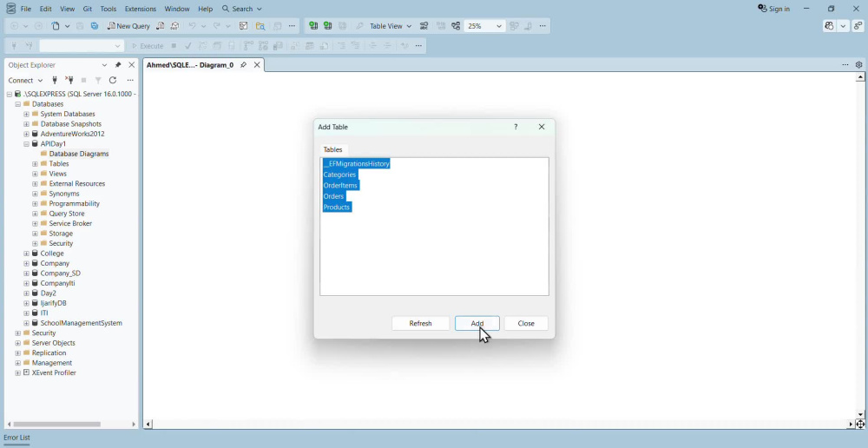The width and height of the screenshot is (868, 448).
Task: Click the feedback icon at far top right
Action: pos(858,26)
